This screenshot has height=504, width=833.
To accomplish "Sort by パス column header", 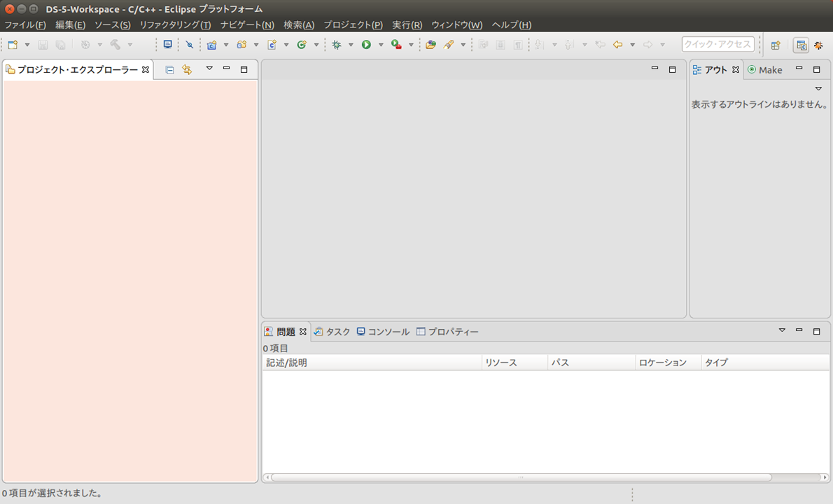I will (591, 363).
